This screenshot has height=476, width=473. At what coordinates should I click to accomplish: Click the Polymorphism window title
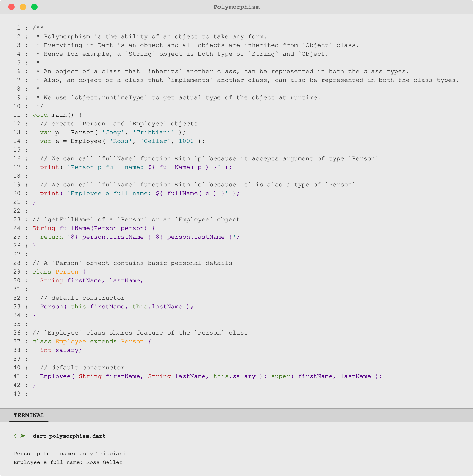tap(236, 7)
